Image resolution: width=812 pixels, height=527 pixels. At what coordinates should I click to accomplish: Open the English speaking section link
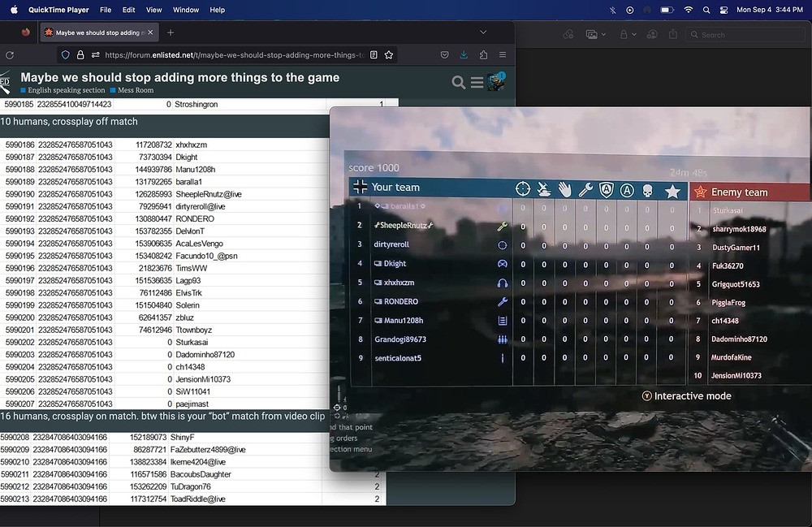click(66, 90)
